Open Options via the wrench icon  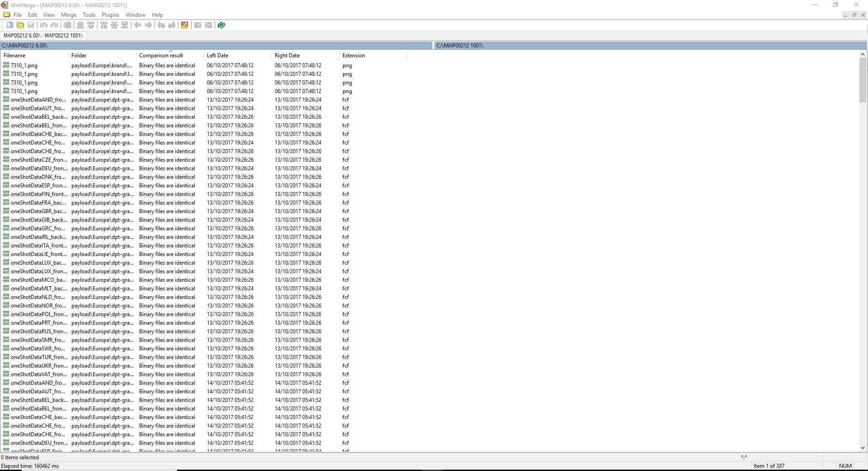(184, 25)
